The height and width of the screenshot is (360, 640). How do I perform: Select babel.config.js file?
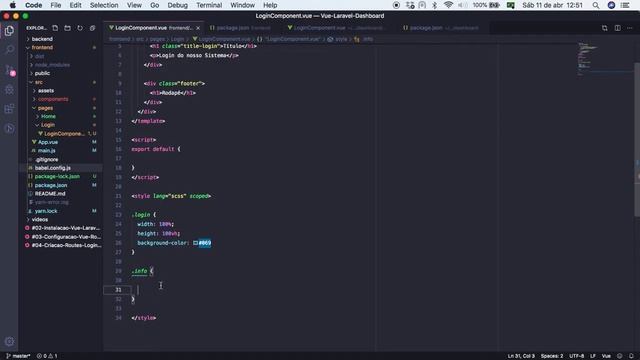[x=53, y=168]
